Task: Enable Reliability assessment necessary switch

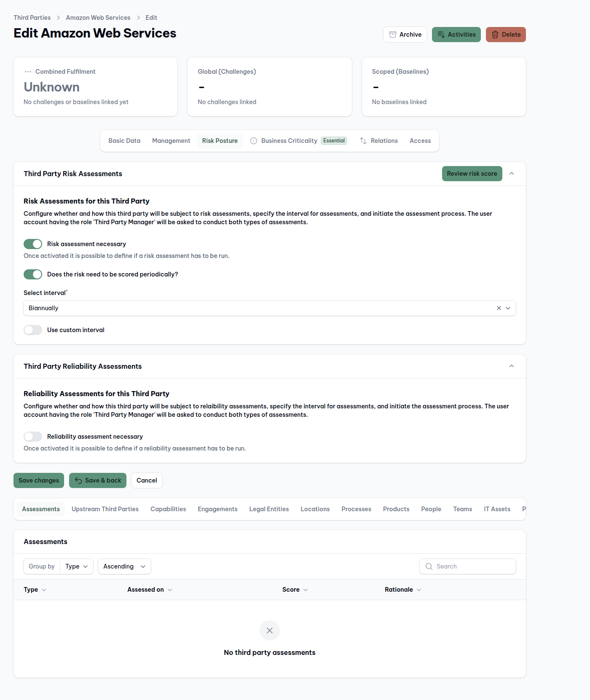Action: (x=33, y=437)
